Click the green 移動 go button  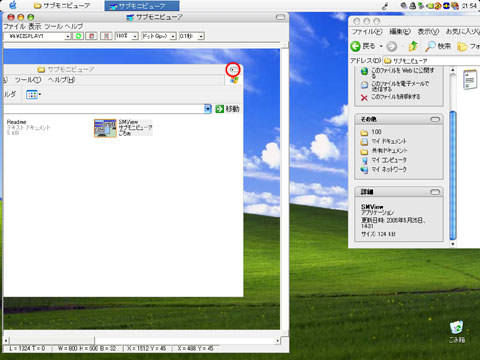[227, 109]
